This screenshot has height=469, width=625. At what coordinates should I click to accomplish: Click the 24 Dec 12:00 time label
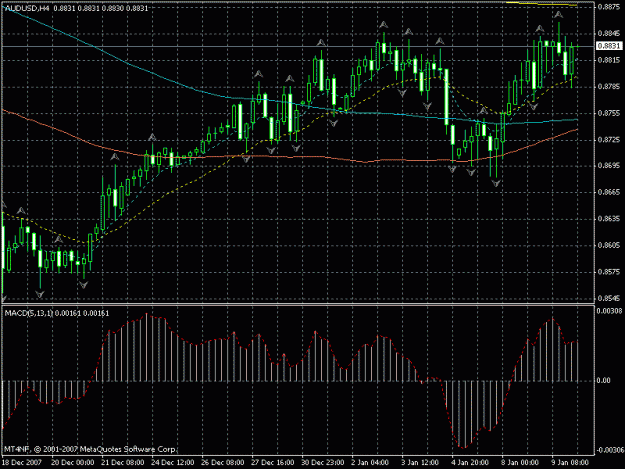pyautogui.click(x=173, y=463)
